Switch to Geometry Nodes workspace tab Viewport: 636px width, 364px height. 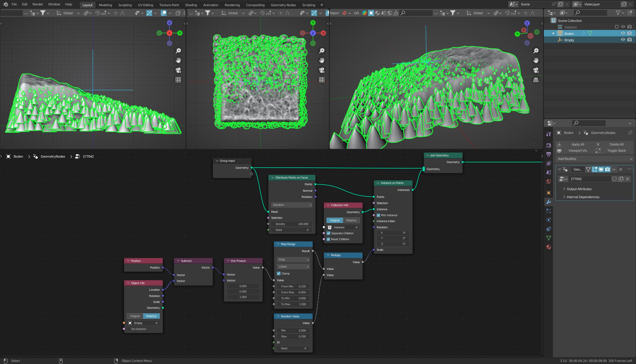tap(283, 5)
